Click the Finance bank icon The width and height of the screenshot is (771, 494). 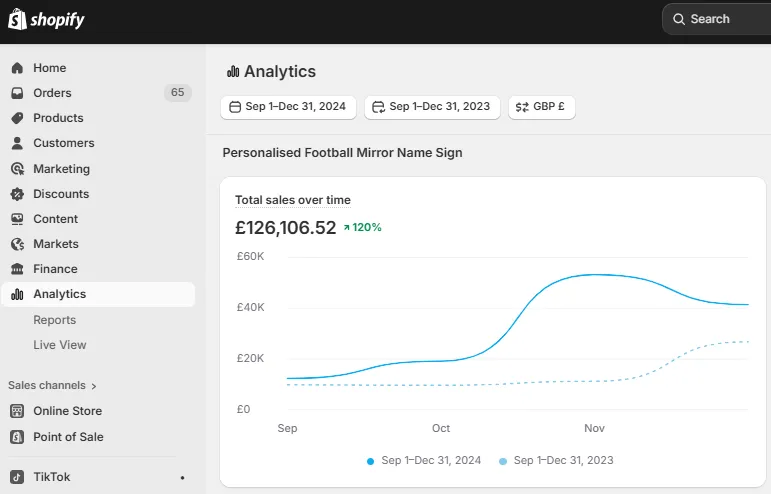point(17,269)
